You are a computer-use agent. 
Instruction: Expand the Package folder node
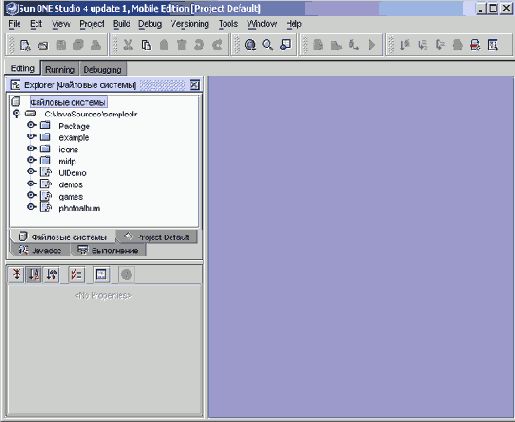click(31, 125)
